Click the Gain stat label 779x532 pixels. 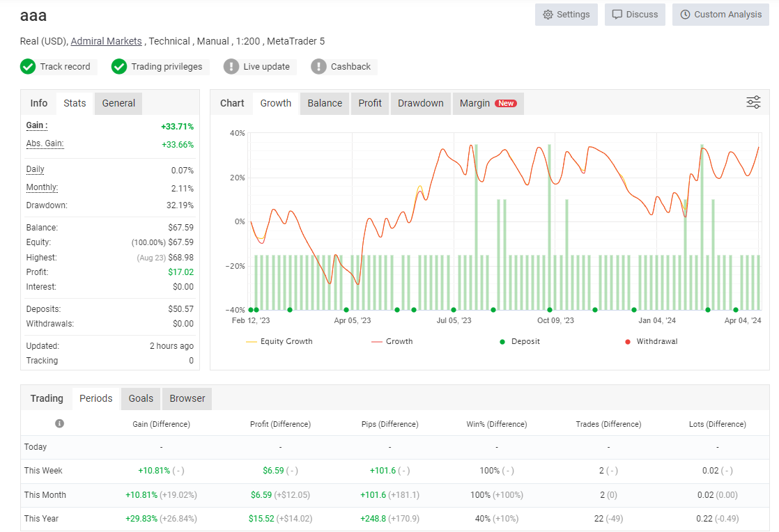[x=36, y=125]
